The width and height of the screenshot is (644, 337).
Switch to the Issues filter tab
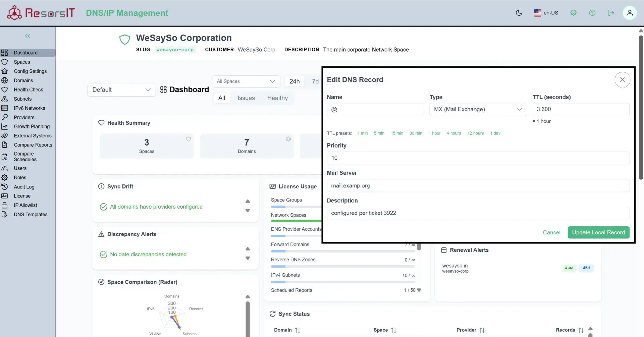coord(246,98)
